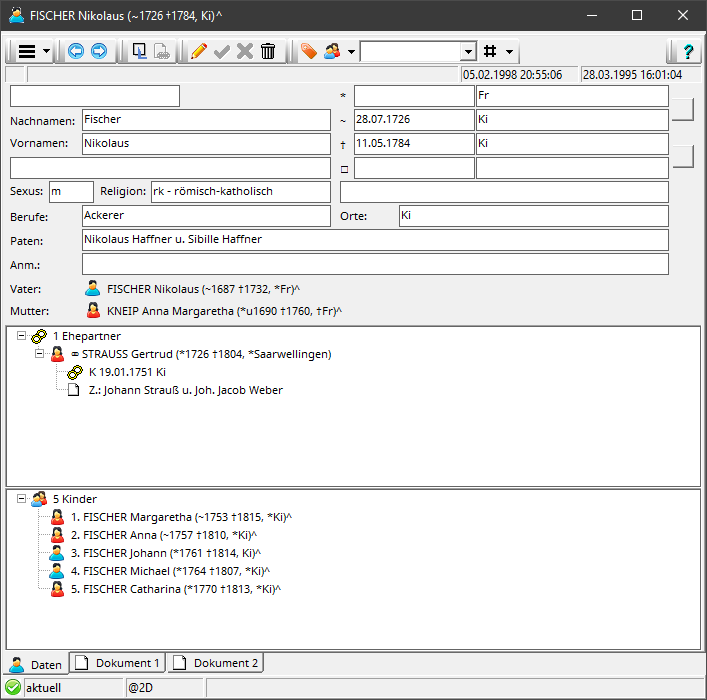Collapse the 5 Kinder tree node
707x700 pixels.
pyautogui.click(x=21, y=498)
